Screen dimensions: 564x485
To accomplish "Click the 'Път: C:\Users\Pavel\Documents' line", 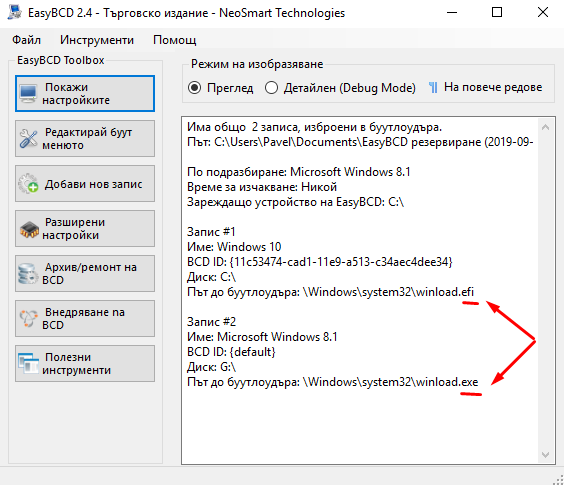I will (360, 142).
